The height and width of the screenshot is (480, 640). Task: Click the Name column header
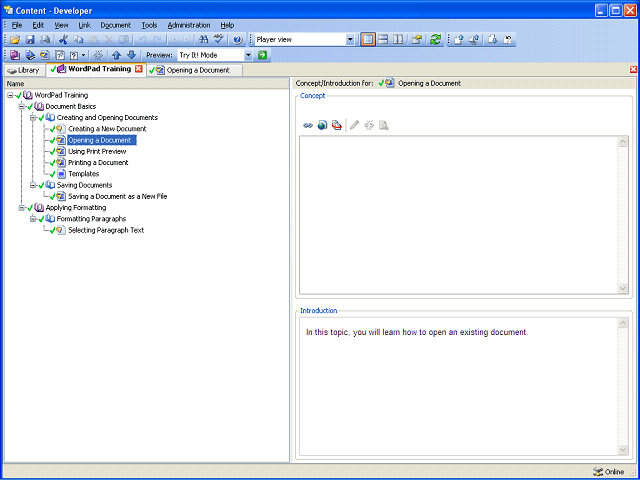[x=147, y=84]
